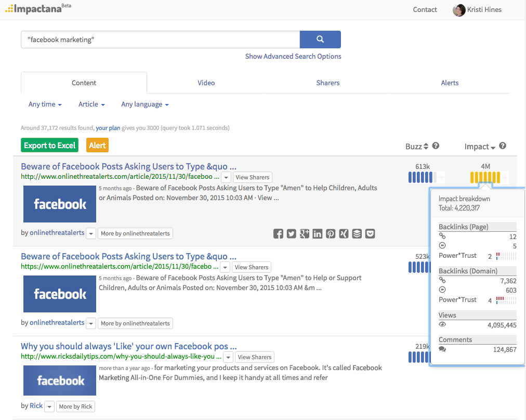Image resolution: width=526 pixels, height=420 pixels.
Task: Click the Comments count 124,867
Action: pos(505,349)
